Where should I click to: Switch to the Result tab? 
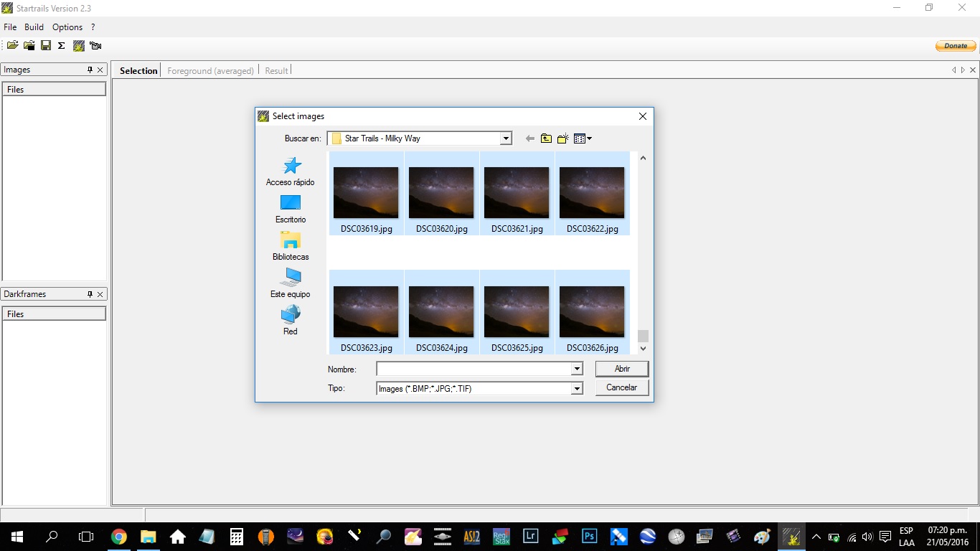coord(276,70)
